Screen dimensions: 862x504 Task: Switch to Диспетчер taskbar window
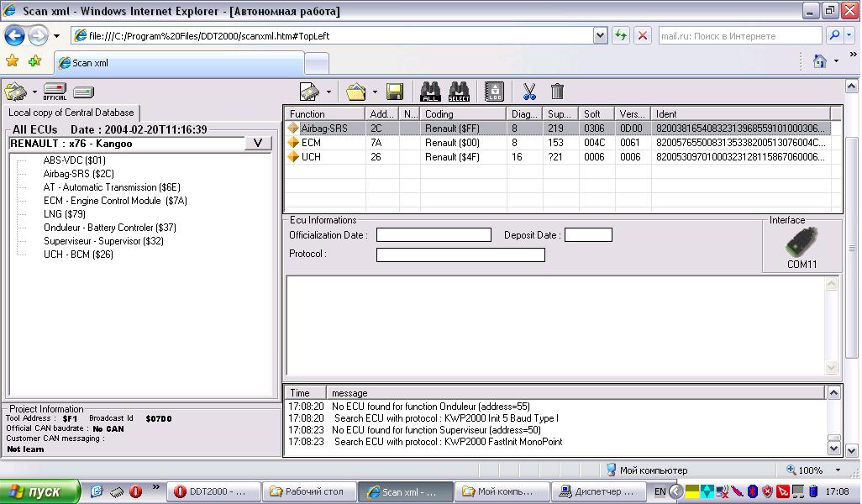[597, 491]
